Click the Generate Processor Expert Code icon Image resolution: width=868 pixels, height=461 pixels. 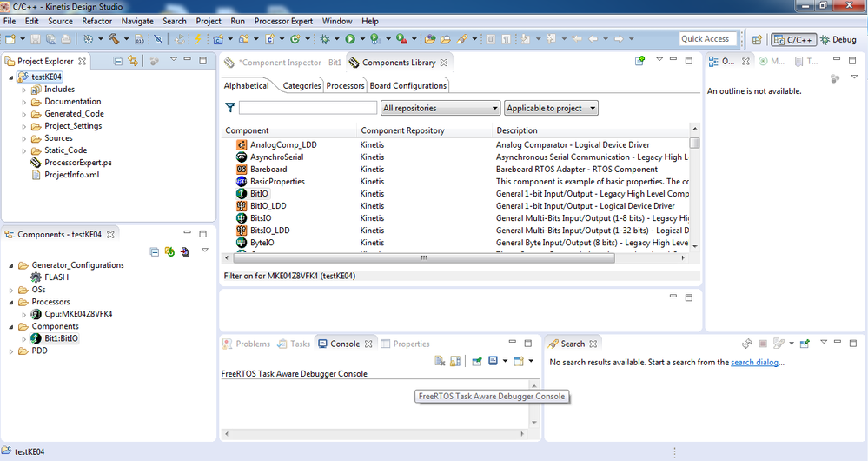pyautogui.click(x=185, y=252)
